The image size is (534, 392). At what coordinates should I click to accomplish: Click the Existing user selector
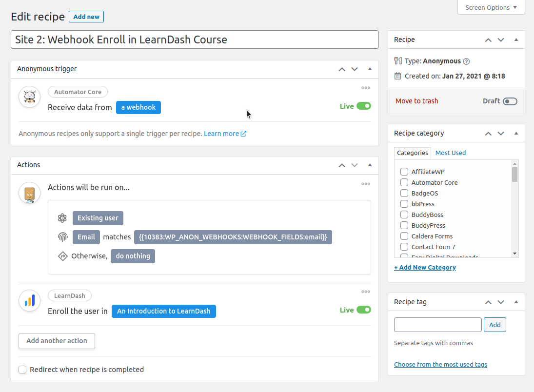pyautogui.click(x=98, y=218)
